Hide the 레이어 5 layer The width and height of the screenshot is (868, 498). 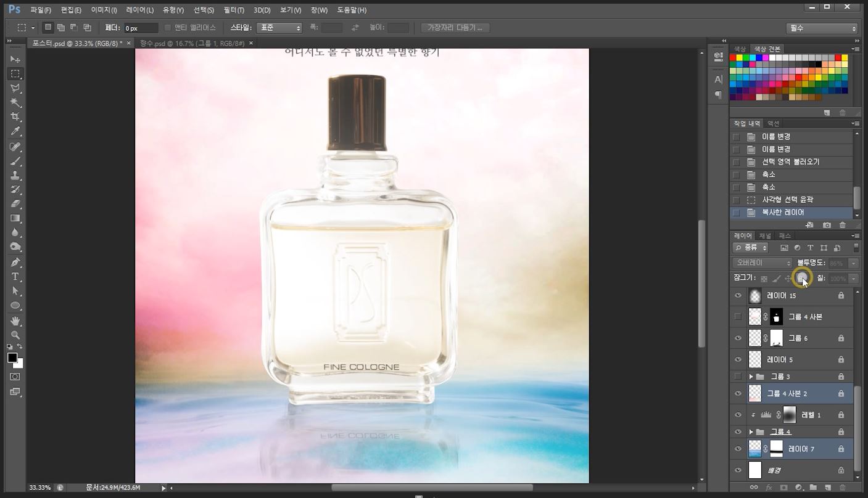(738, 359)
